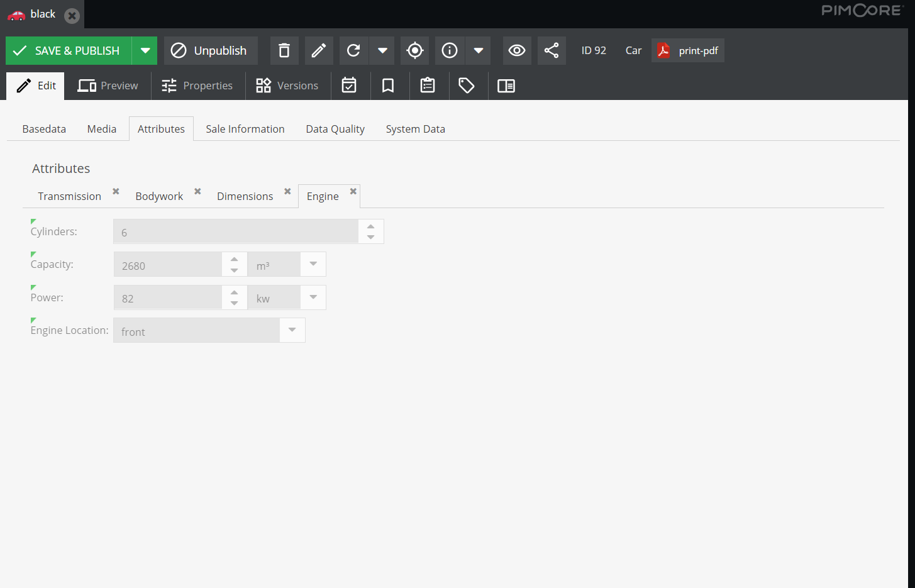
Task: Click the Attributes section heading
Action: [61, 169]
